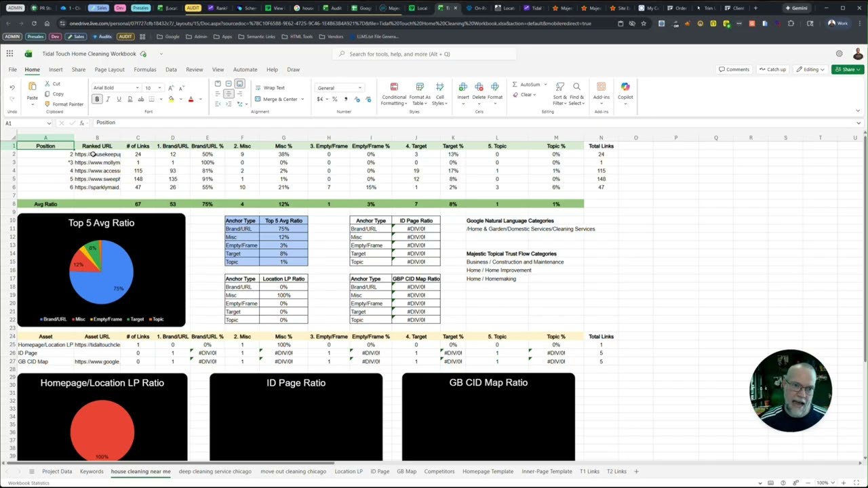Open the Microsoft app launcher grid

point(9,54)
